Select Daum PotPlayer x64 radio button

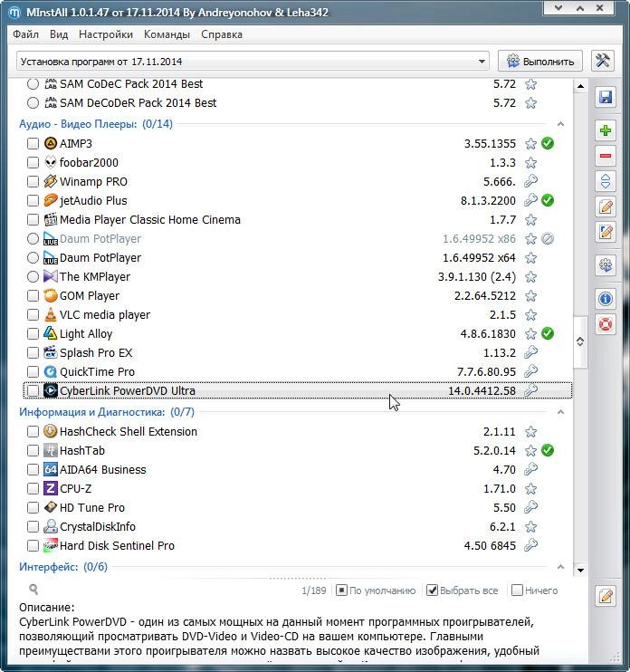tap(33, 257)
